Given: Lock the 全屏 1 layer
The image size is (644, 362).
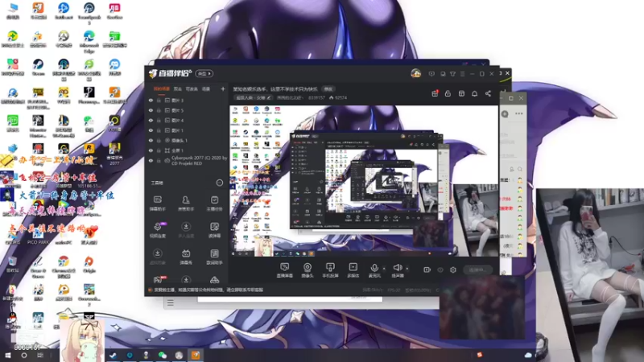Looking at the screenshot, I should [159, 150].
